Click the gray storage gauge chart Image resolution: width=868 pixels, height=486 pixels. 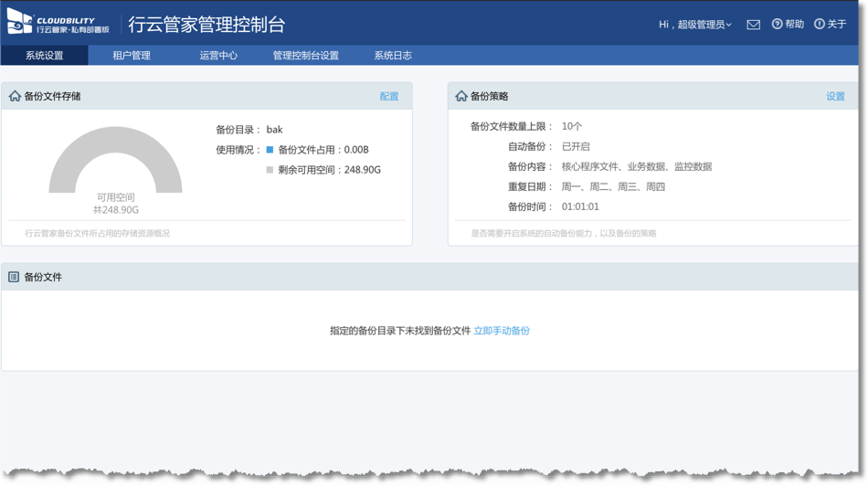116,151
